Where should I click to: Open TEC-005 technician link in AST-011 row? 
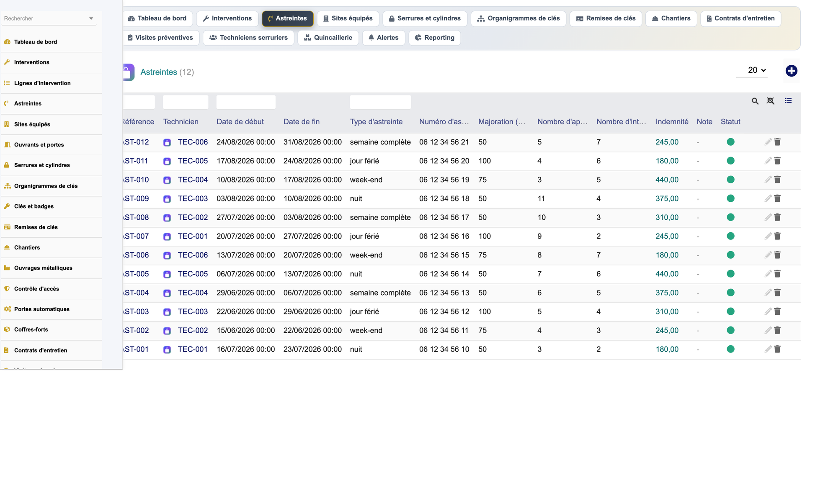coord(193,161)
